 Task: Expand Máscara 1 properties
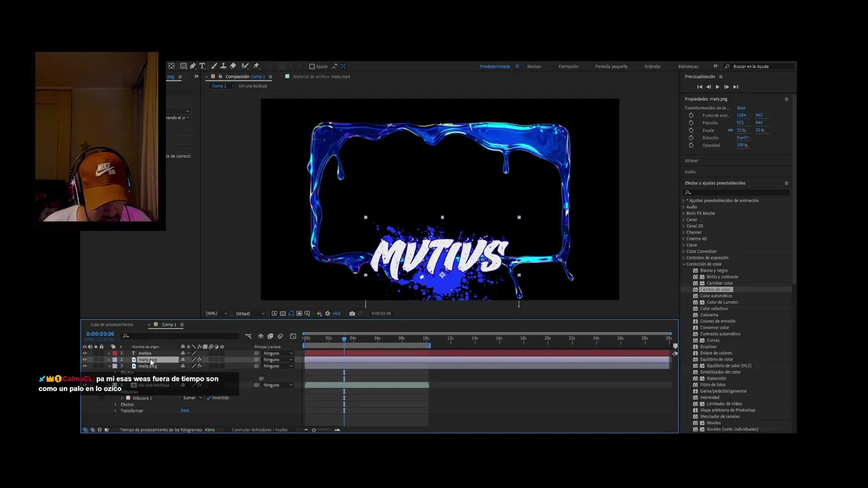pyautogui.click(x=121, y=398)
